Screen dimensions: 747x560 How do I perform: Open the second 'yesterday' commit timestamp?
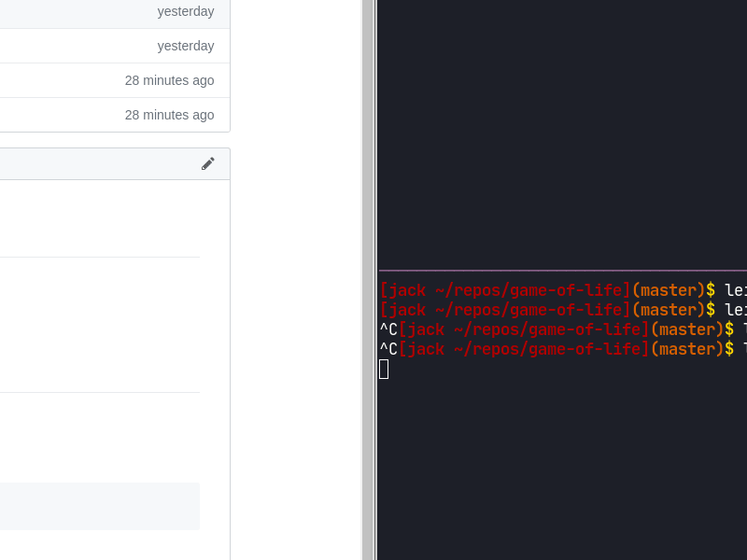(x=186, y=46)
